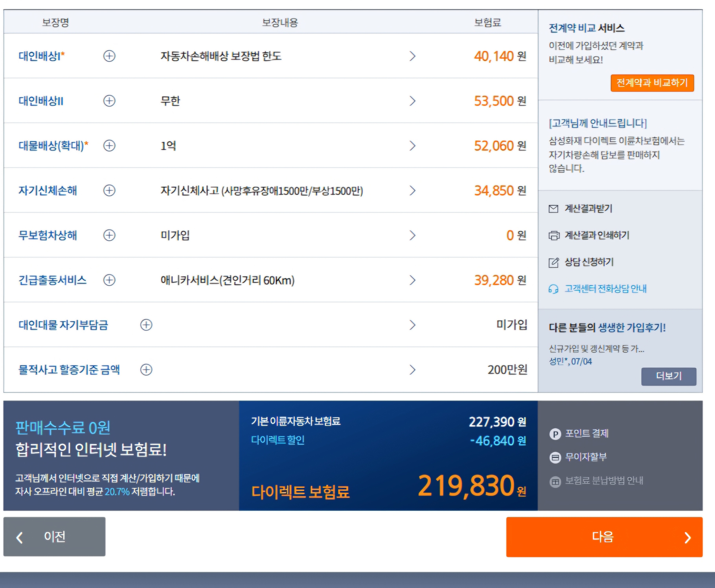Screen dimensions: 715x588
Task: Select 계산결과 인쇄하기 print option
Action: pyautogui.click(x=589, y=235)
